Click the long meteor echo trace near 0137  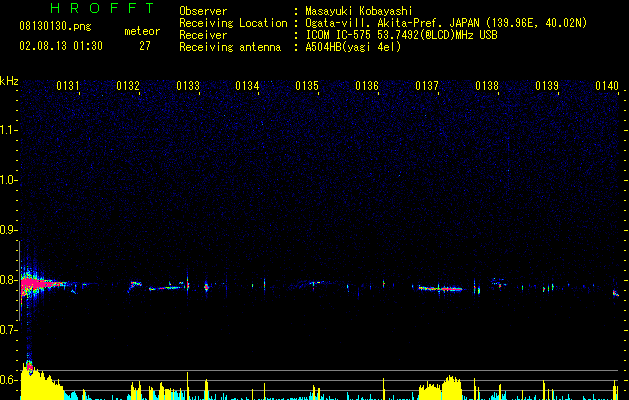pos(439,288)
